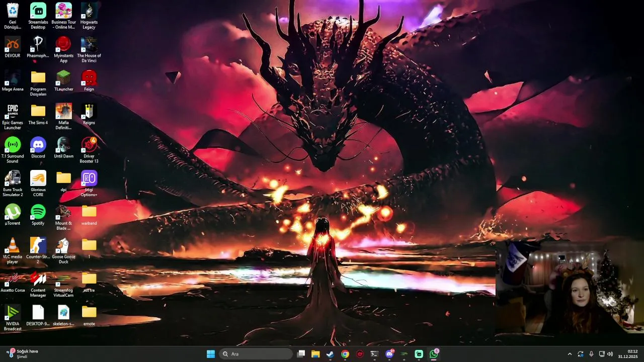Select the Euro Truck Simulator 2 icon
The height and width of the screenshot is (362, 644).
tap(13, 184)
